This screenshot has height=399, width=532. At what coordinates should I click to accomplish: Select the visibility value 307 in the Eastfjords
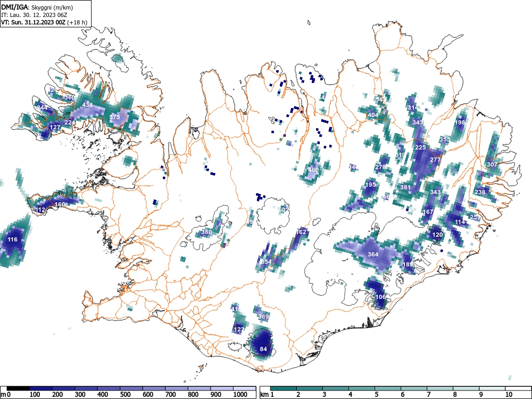492,164
